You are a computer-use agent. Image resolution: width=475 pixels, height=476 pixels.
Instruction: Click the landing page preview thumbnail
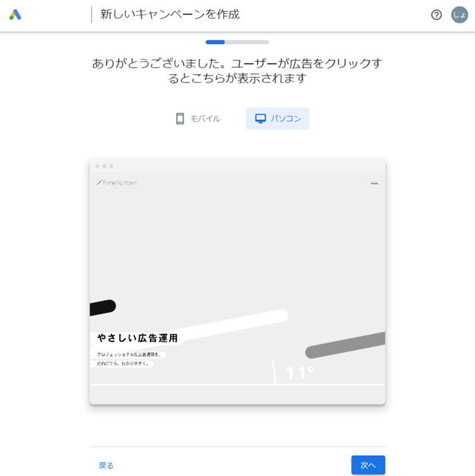237,282
